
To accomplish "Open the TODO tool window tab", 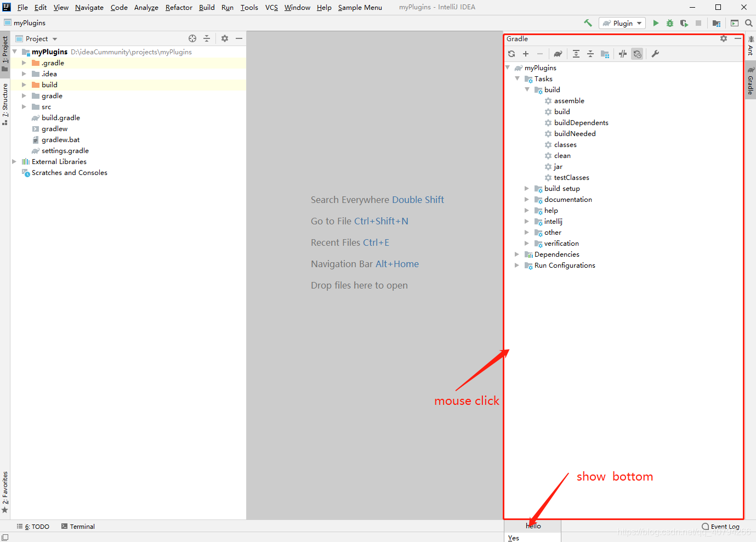I will pyautogui.click(x=33, y=527).
